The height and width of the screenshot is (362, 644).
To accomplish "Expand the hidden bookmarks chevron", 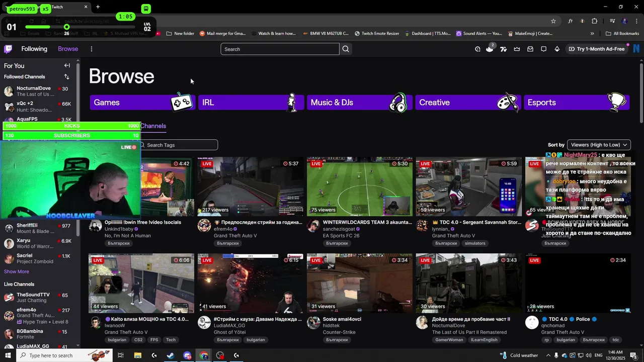I will point(592,34).
